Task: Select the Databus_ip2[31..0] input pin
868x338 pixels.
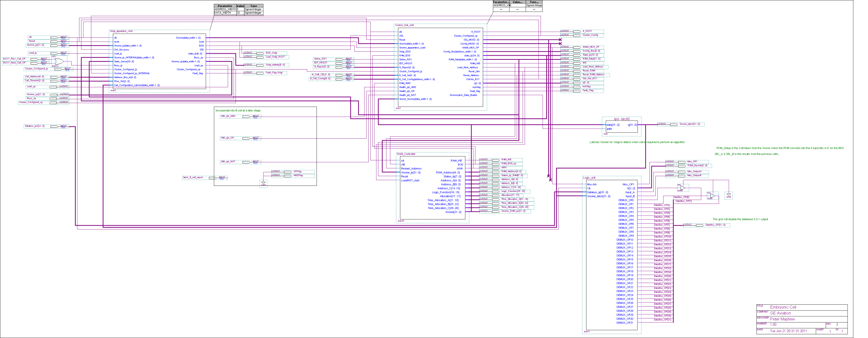Action: 54,126
